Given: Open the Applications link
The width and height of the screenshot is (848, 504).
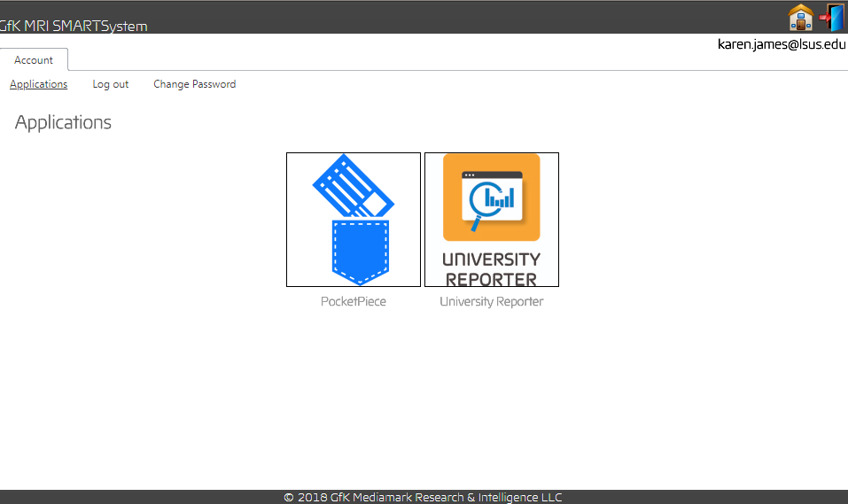Looking at the screenshot, I should [x=38, y=84].
